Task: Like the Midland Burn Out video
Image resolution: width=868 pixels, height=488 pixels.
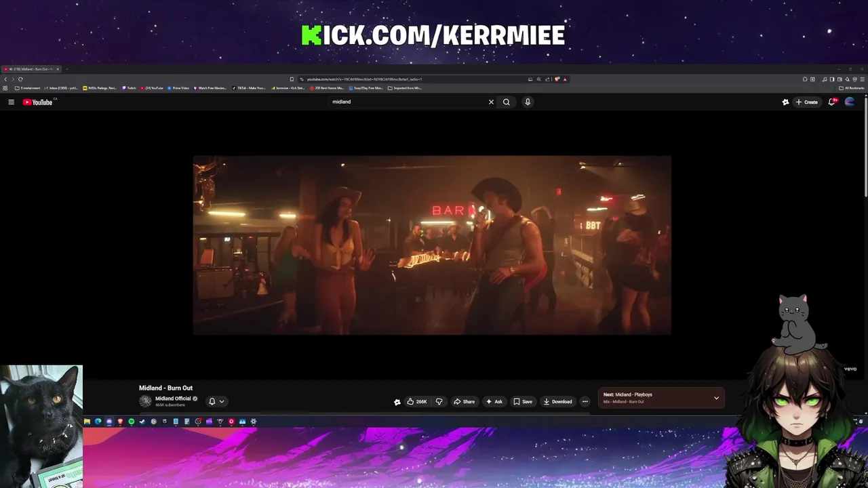Action: [416, 401]
